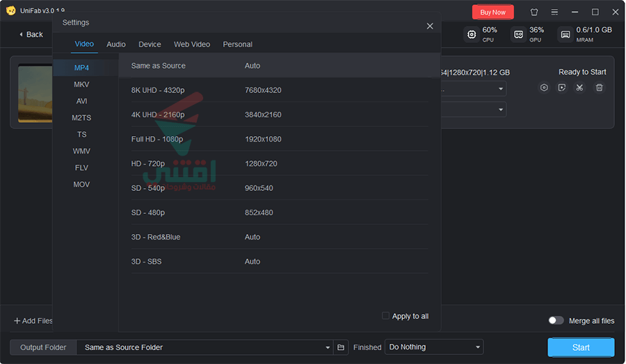The image size is (626, 364).
Task: Click the Start button
Action: [x=581, y=347]
